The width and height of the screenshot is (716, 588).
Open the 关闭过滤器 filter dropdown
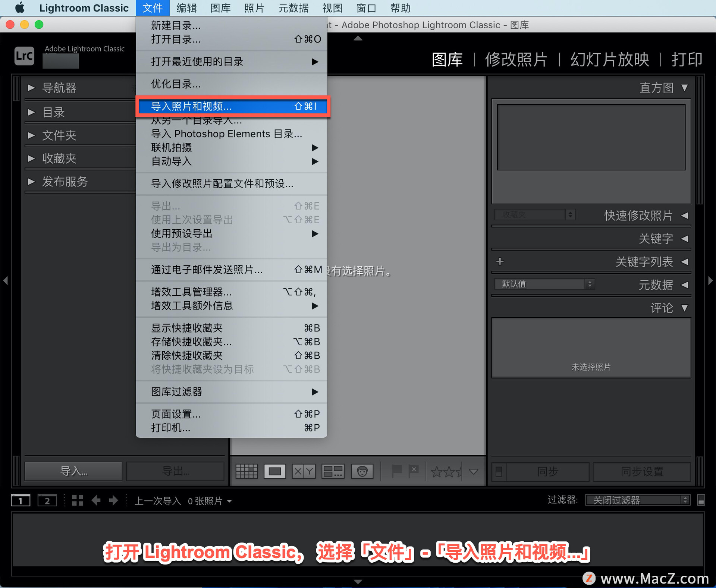click(637, 500)
